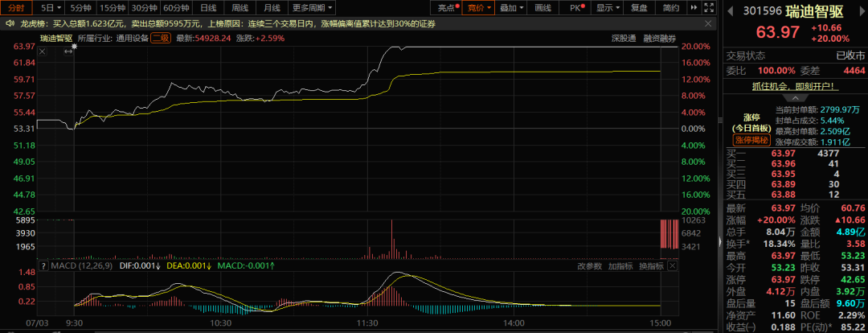Open the 竞价 dropdown
The height and width of the screenshot is (333, 868).
[x=479, y=8]
